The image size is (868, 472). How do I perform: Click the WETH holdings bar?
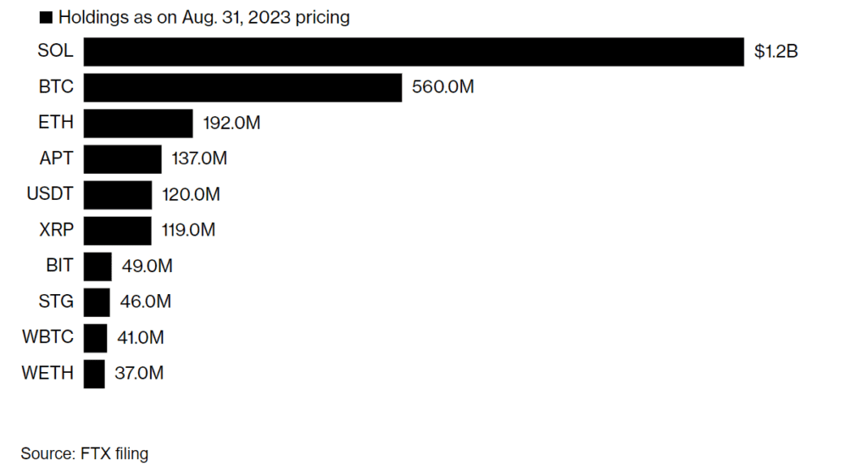(94, 373)
